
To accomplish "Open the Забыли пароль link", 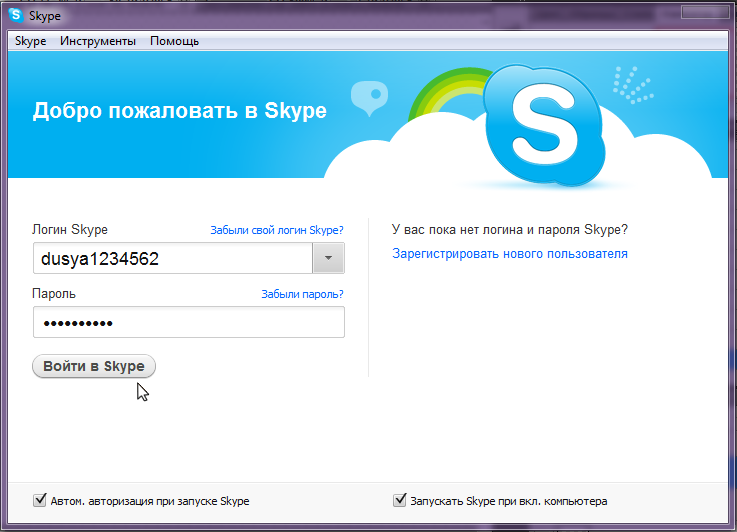I will (302, 294).
